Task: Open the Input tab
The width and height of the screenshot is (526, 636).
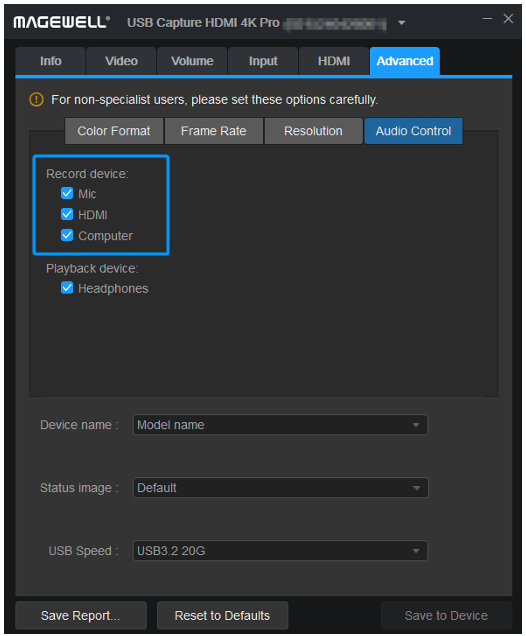Action: click(x=263, y=61)
